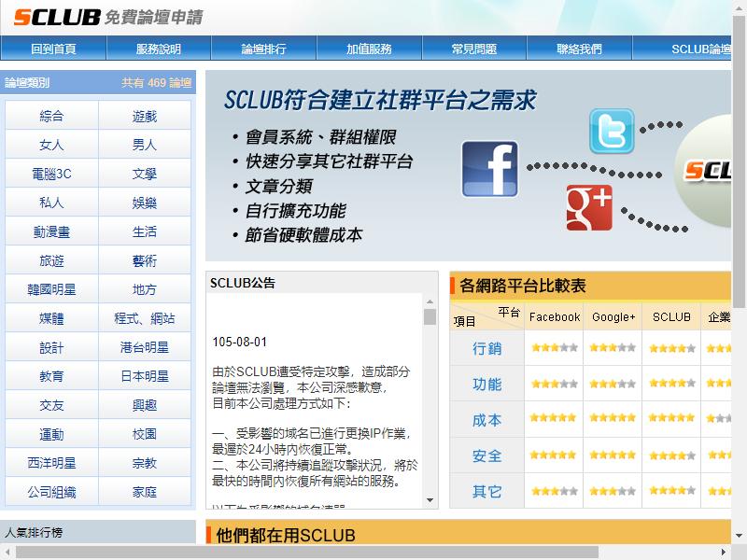The height and width of the screenshot is (560, 747).
Task: Open the 女人 forum category
Action: click(51, 145)
